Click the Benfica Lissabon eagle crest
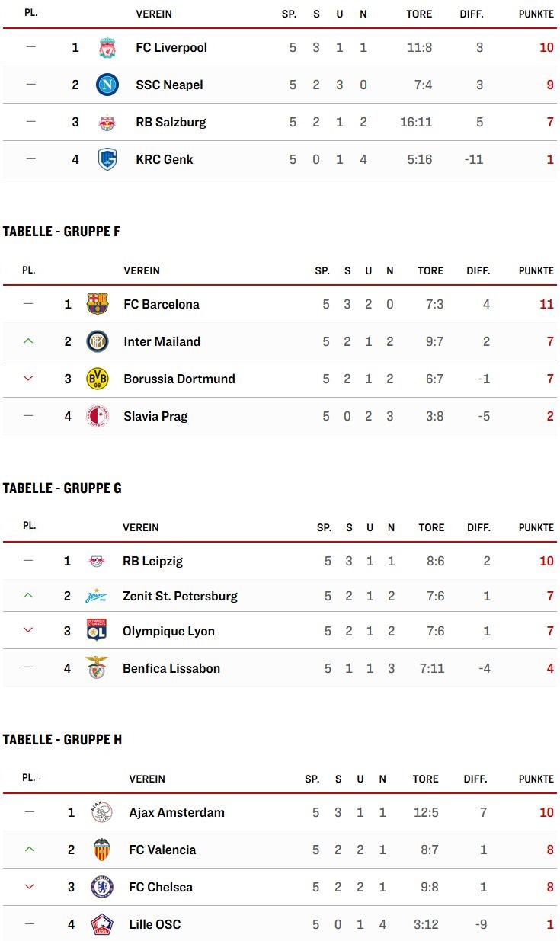Image resolution: width=560 pixels, height=941 pixels. (x=96, y=668)
